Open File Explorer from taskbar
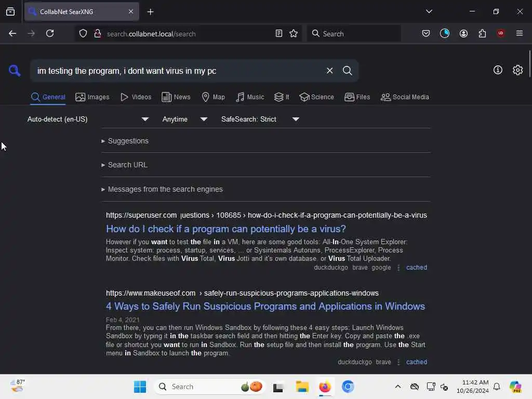Viewport: 532px width, 399px height. pos(302,387)
